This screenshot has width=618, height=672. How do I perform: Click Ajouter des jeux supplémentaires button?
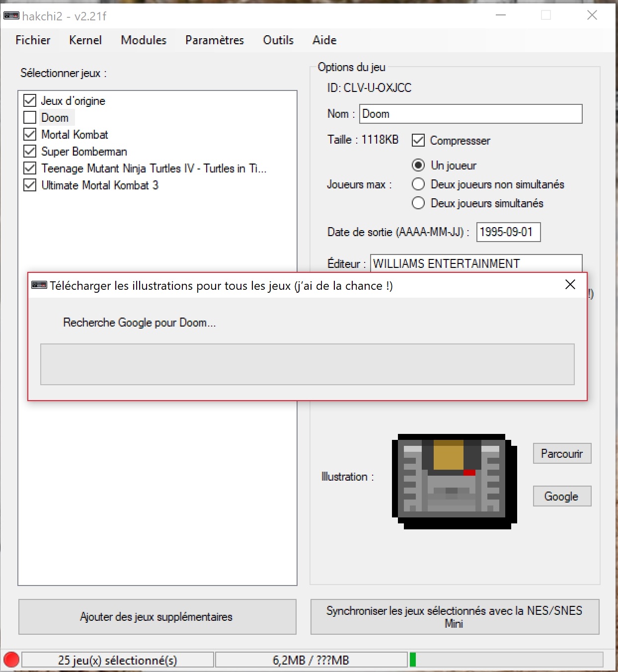click(157, 617)
